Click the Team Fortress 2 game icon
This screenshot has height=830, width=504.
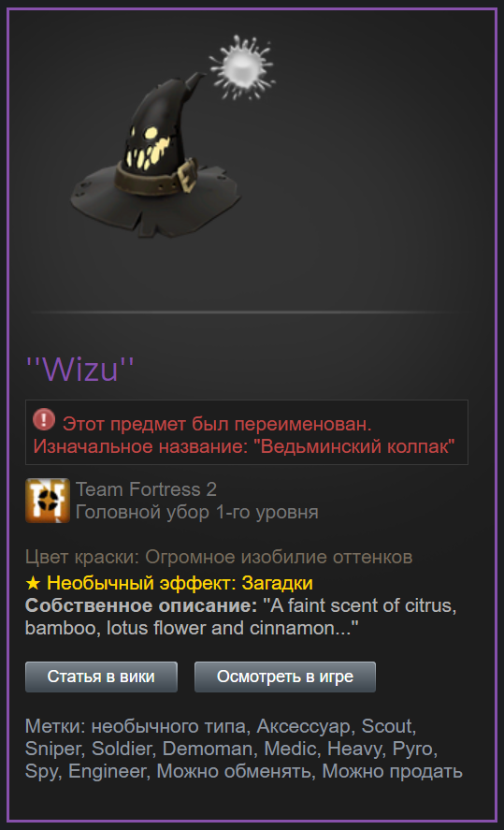(x=48, y=501)
